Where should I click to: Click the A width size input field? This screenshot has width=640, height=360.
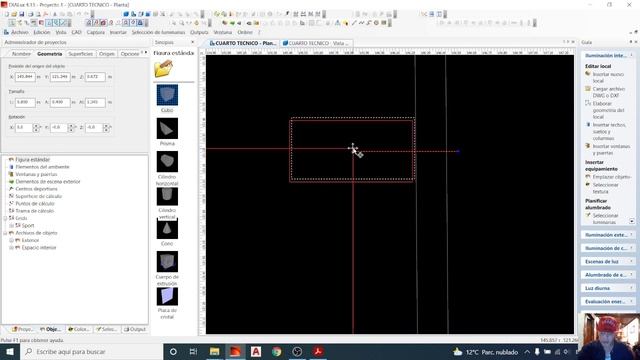[60, 102]
